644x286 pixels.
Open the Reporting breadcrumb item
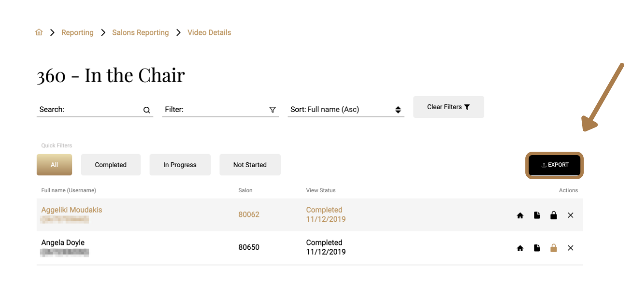[x=77, y=32]
